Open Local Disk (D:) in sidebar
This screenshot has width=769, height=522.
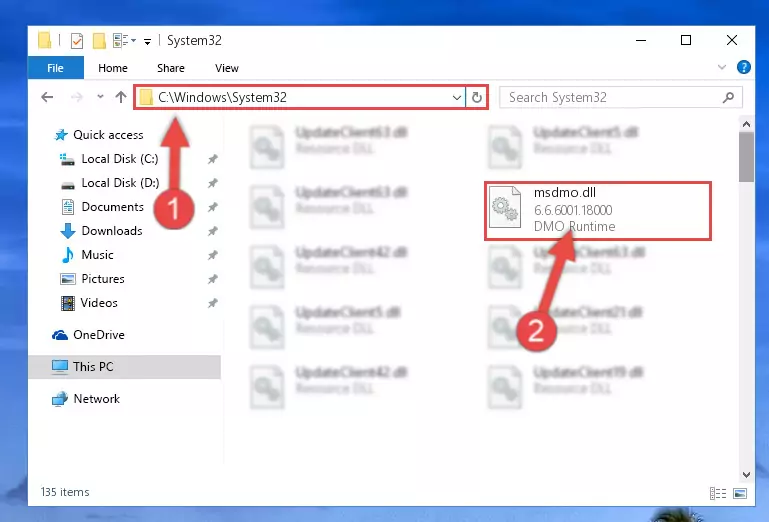coord(109,183)
